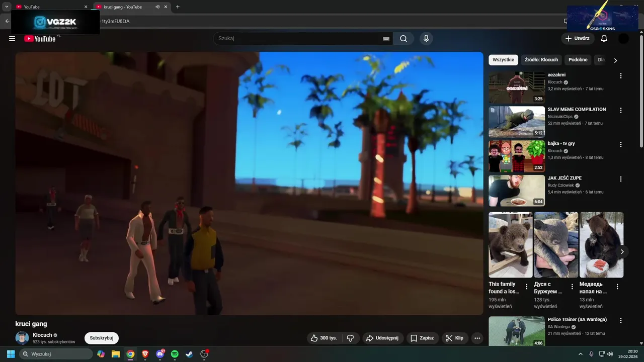Screen dimensions: 644x362
Task: Open options for 'Медведь напал на' short
Action: tap(617, 287)
